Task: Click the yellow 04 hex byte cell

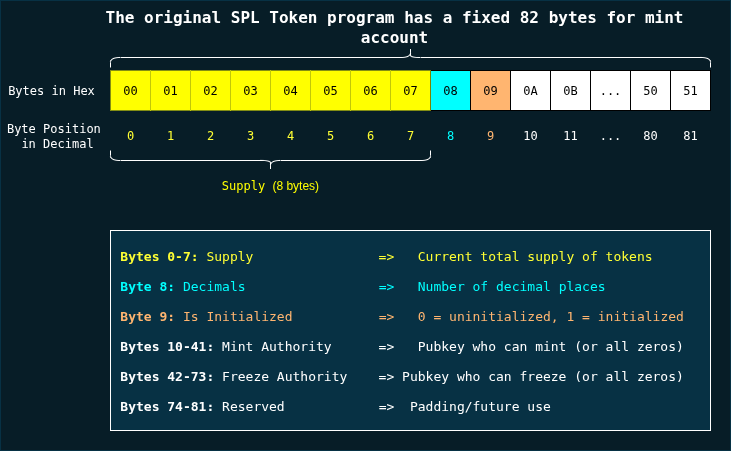Action: click(290, 91)
